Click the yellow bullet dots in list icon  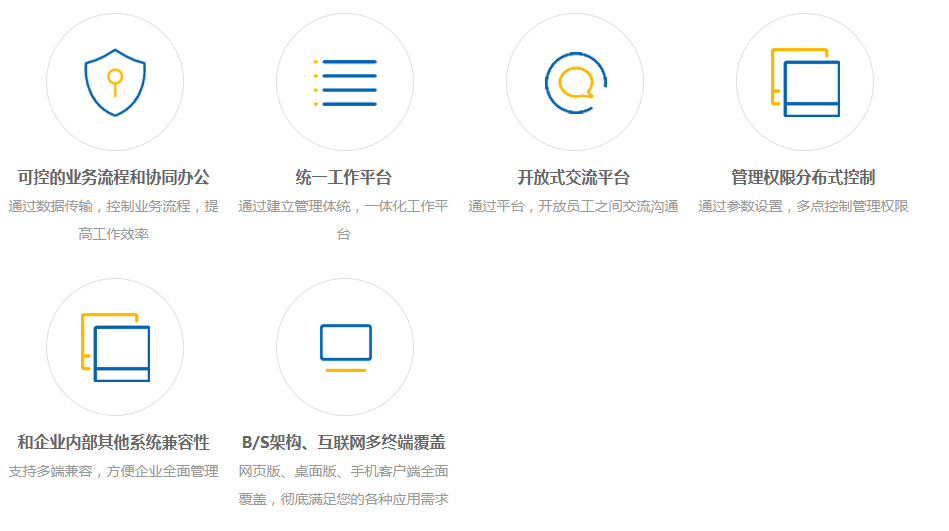coord(316,82)
